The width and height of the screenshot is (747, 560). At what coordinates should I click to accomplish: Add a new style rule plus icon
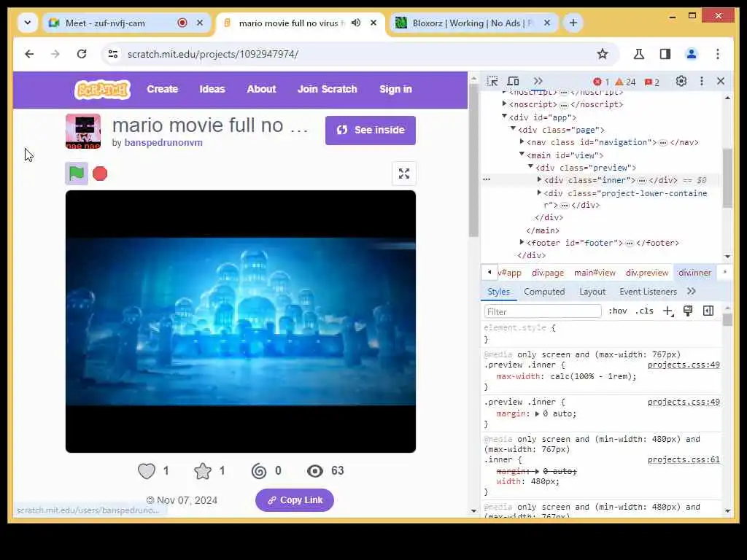click(x=668, y=311)
